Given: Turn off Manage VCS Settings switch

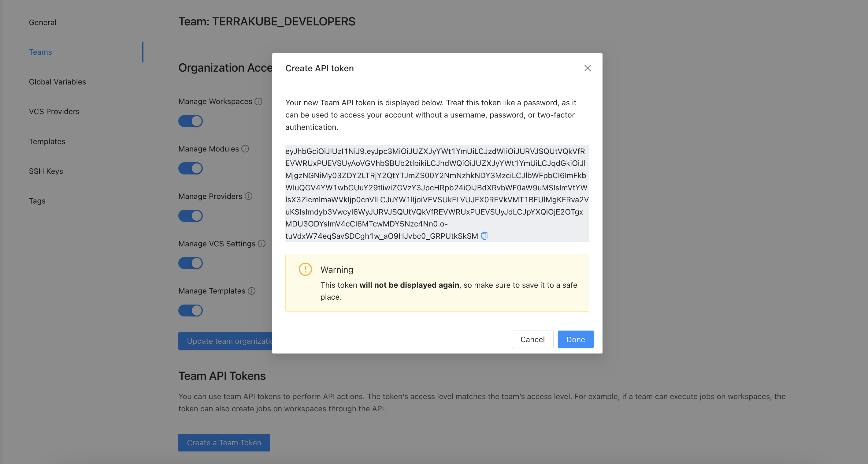Looking at the screenshot, I should 190,263.
